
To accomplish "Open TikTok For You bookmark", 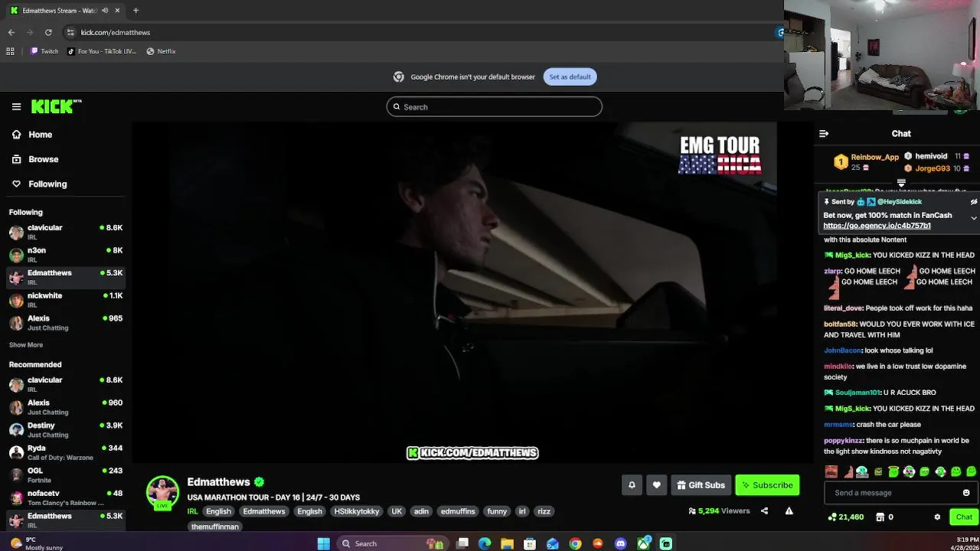I will click(x=102, y=51).
